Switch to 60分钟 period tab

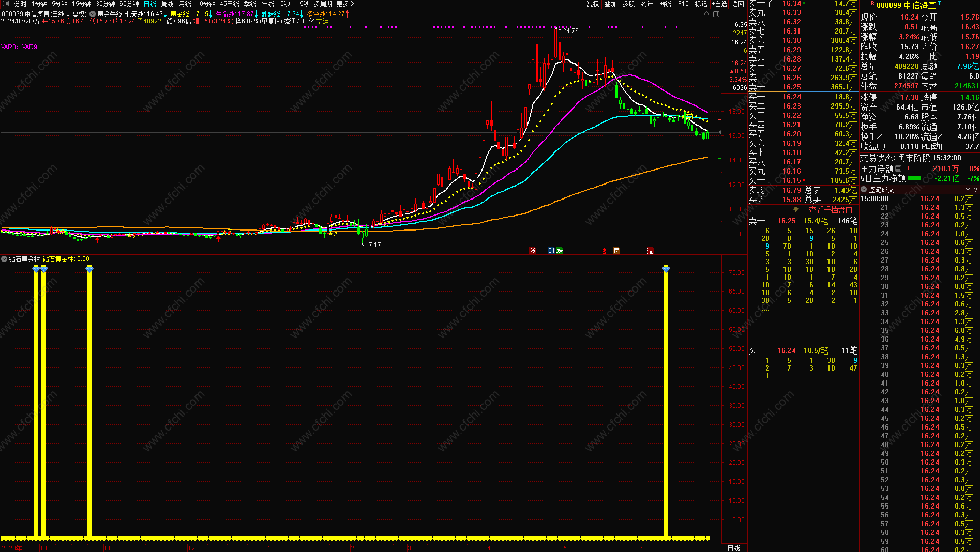(x=129, y=4)
